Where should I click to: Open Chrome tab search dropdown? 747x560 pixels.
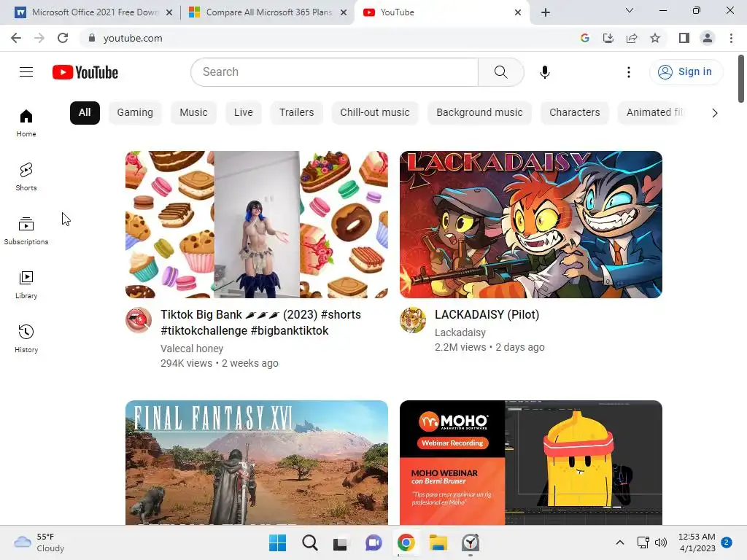pyautogui.click(x=630, y=10)
